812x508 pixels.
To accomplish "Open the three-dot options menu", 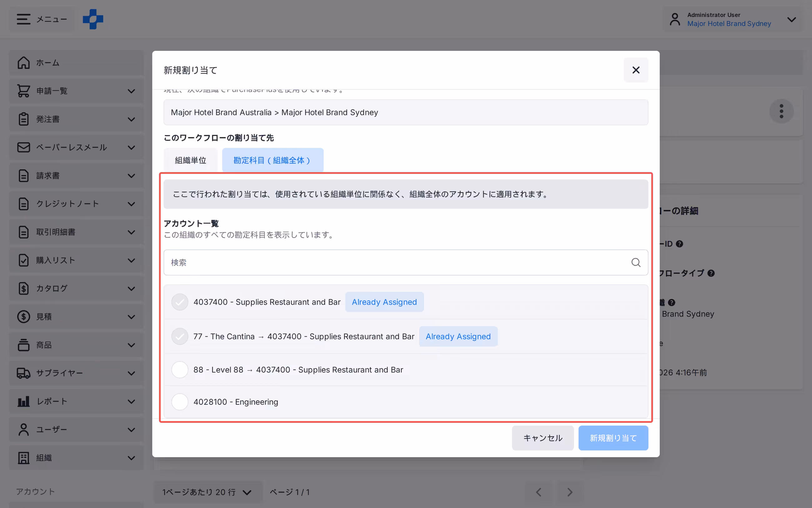I will tap(781, 111).
